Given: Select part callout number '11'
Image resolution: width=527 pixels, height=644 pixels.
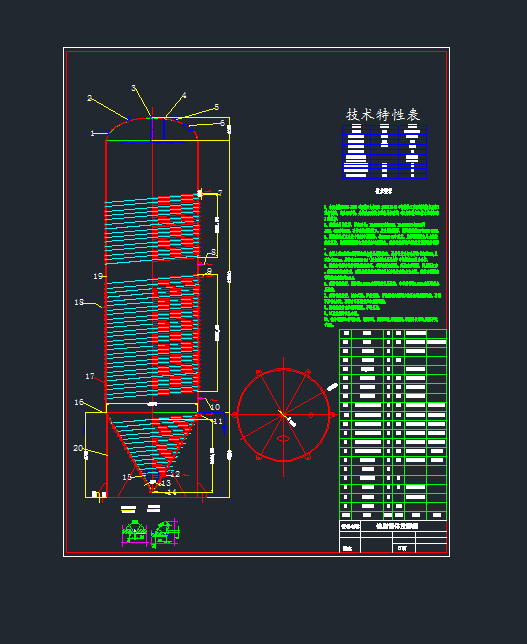Looking at the screenshot, I should coord(218,421).
